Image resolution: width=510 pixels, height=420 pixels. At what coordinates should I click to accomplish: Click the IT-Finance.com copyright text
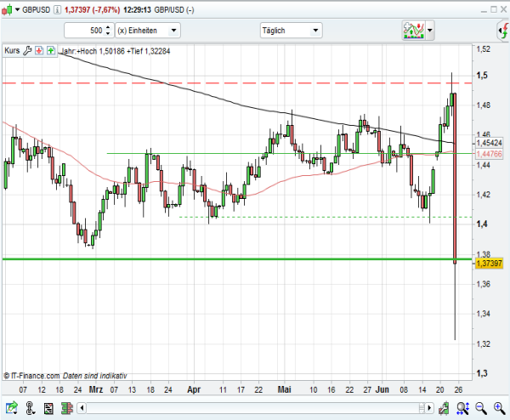(x=65, y=376)
